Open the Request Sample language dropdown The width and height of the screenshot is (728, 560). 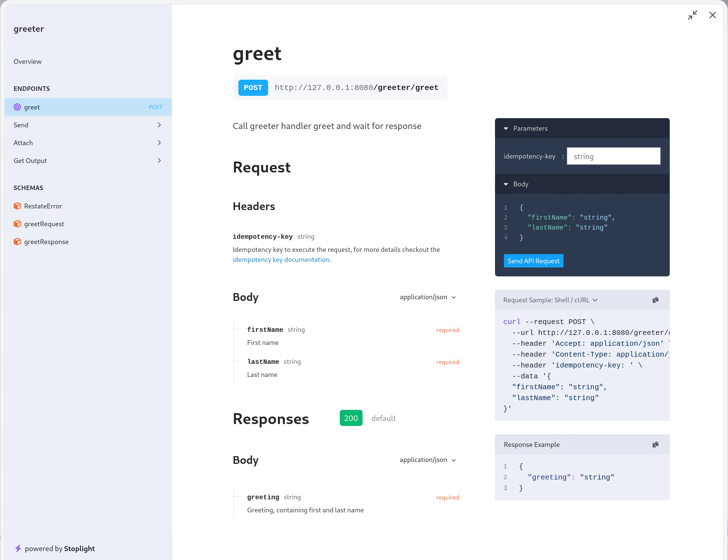(550, 300)
